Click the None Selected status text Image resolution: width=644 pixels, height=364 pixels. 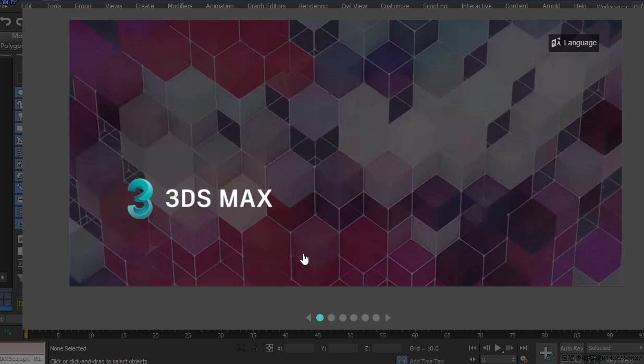[68, 348]
